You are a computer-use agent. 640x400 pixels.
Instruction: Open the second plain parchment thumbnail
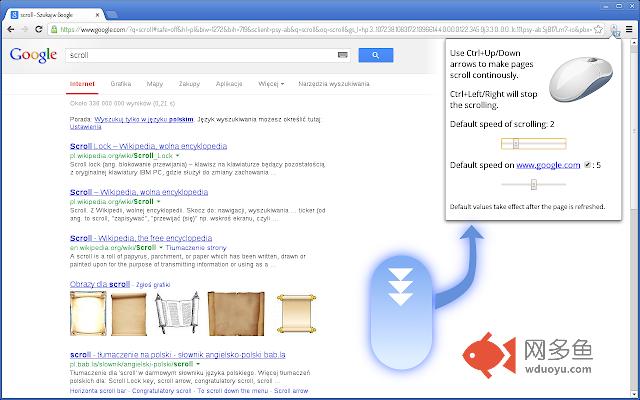(x=129, y=314)
